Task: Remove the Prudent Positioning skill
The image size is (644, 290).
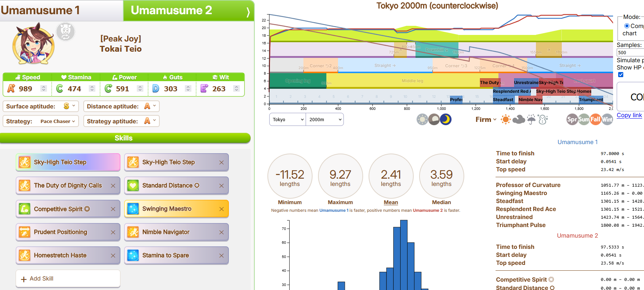Action: pos(113,233)
